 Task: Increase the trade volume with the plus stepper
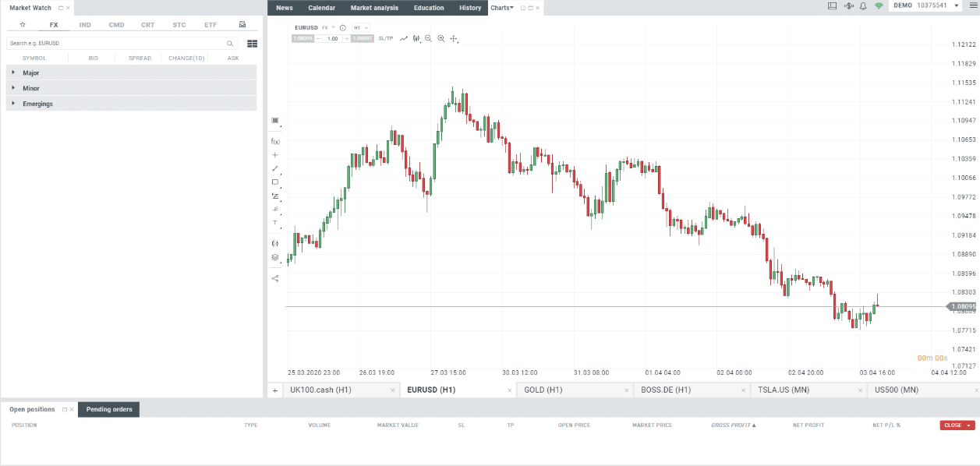click(x=346, y=38)
